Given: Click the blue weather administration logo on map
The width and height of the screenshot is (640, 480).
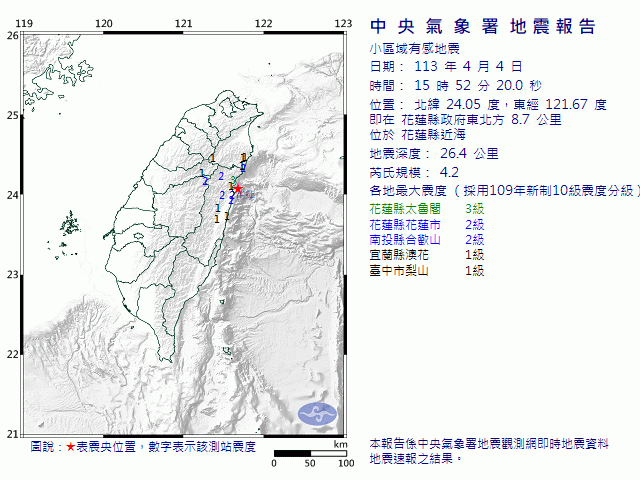Looking at the screenshot, I should click(318, 414).
